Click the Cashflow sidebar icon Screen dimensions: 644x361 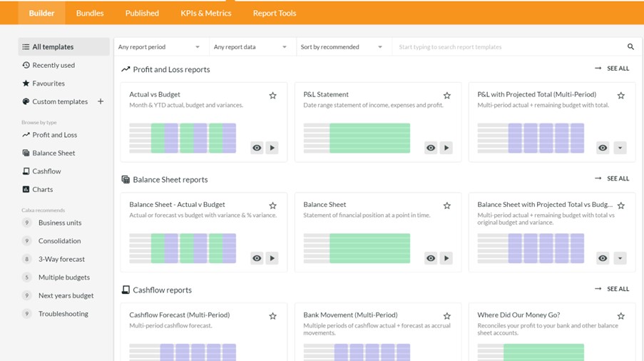coord(26,171)
